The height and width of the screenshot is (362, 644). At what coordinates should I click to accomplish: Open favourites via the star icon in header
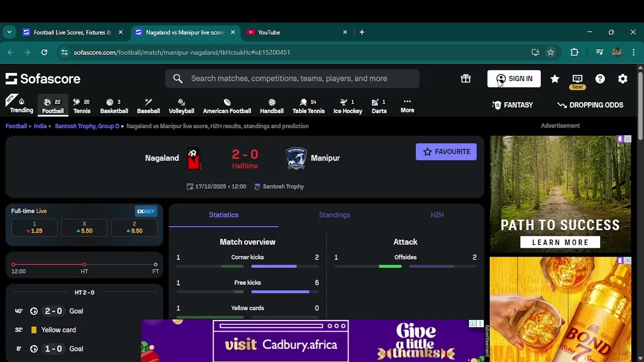[x=555, y=78]
